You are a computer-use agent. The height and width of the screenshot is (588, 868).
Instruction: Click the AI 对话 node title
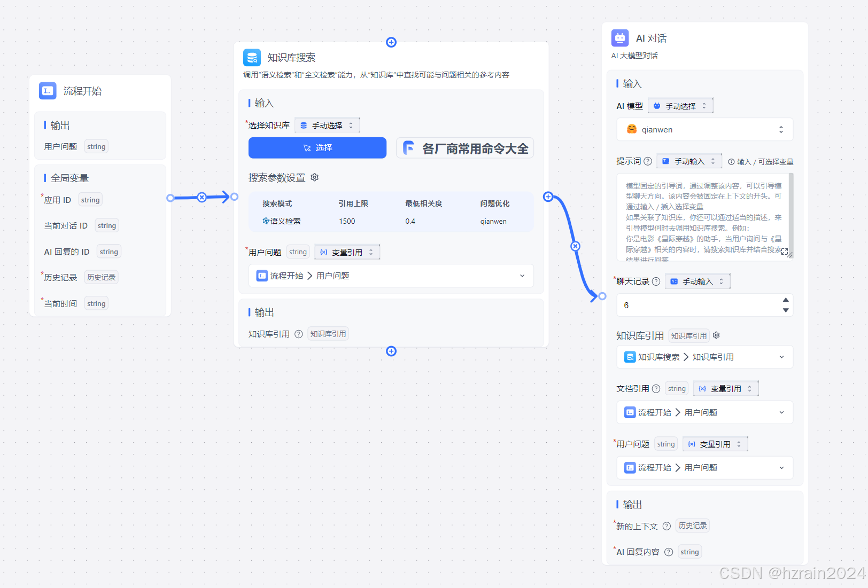click(x=651, y=38)
